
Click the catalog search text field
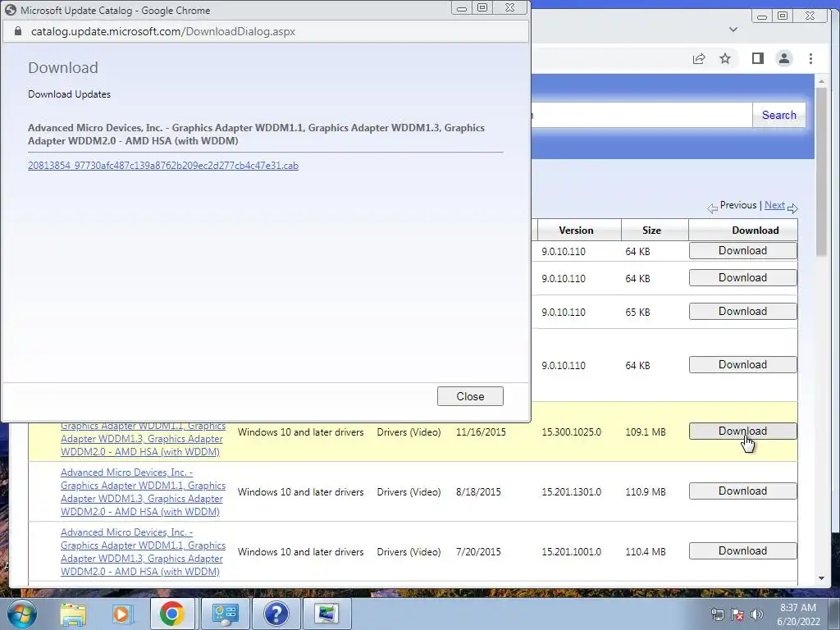point(641,115)
